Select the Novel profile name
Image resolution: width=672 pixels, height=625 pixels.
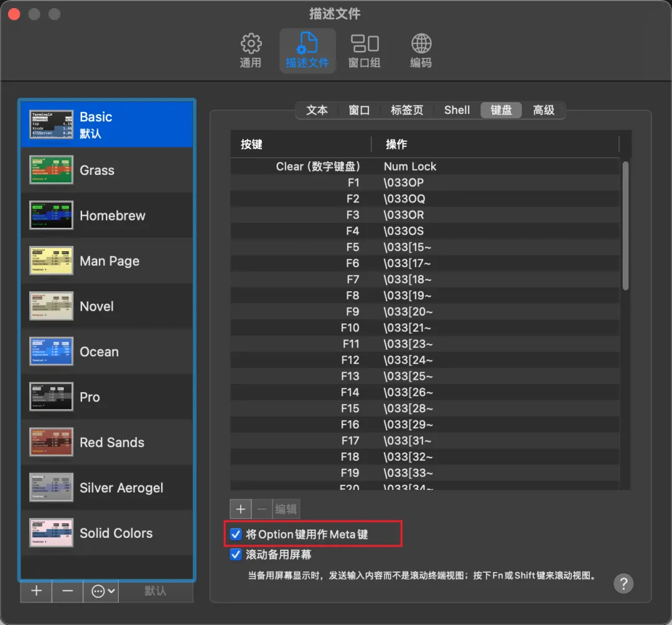tap(96, 306)
